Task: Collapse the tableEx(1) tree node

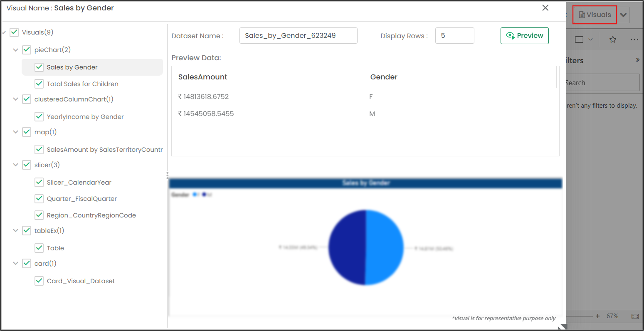Action: click(x=16, y=231)
